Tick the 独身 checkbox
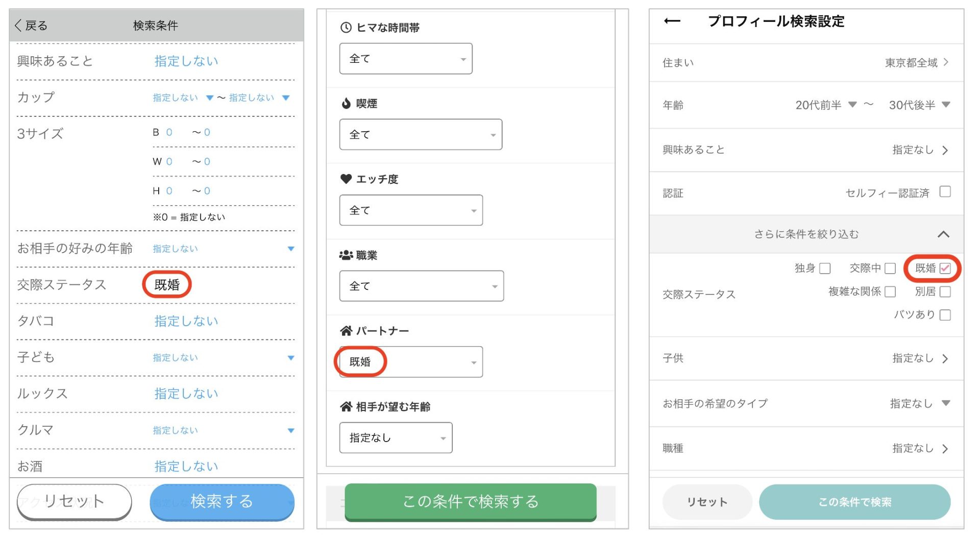Image resolution: width=980 pixels, height=536 pixels. pos(825,269)
